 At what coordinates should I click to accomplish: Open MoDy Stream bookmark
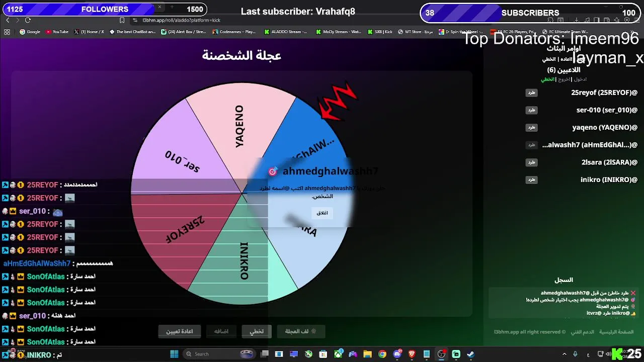[339, 32]
